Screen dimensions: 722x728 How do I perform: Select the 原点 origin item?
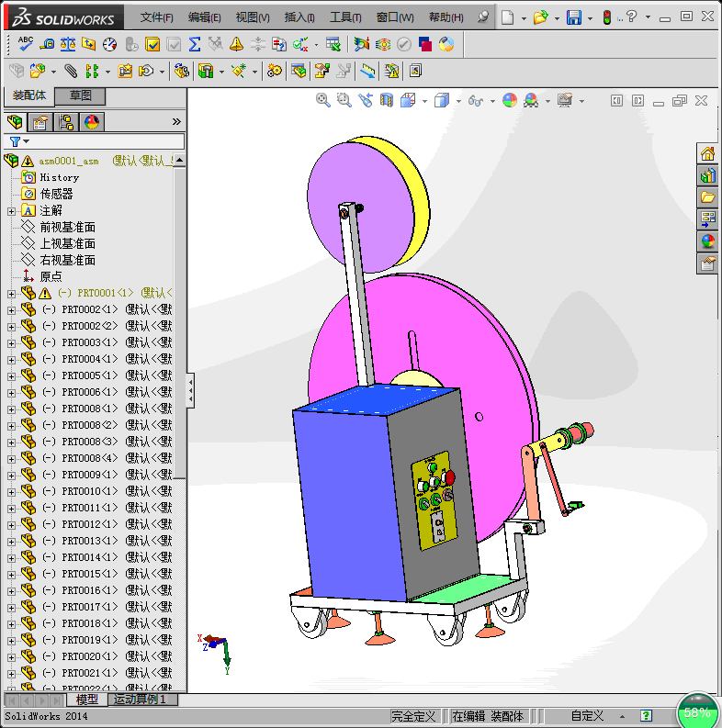tap(51, 276)
